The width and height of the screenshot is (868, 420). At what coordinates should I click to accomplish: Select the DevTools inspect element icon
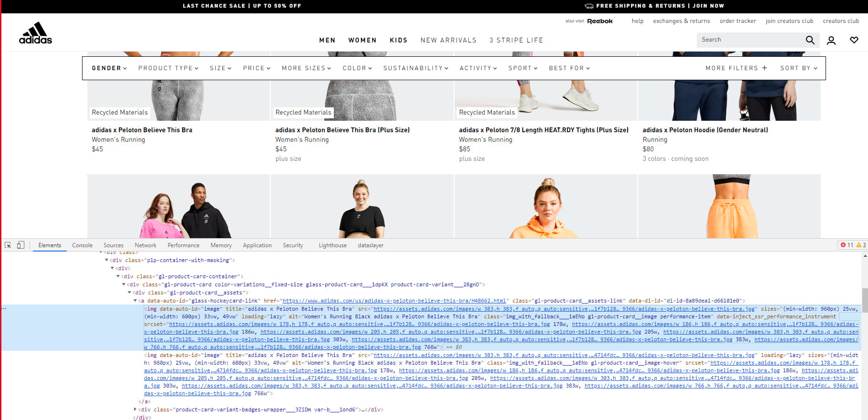8,245
